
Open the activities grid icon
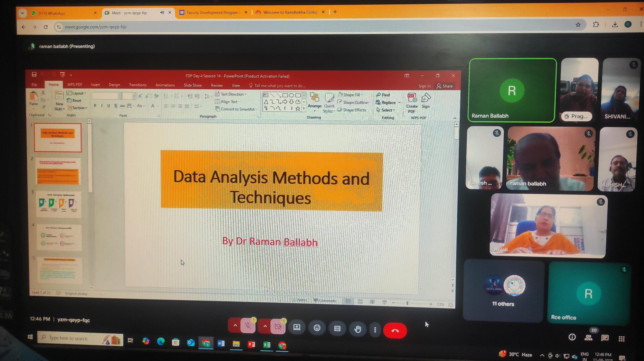(x=621, y=339)
